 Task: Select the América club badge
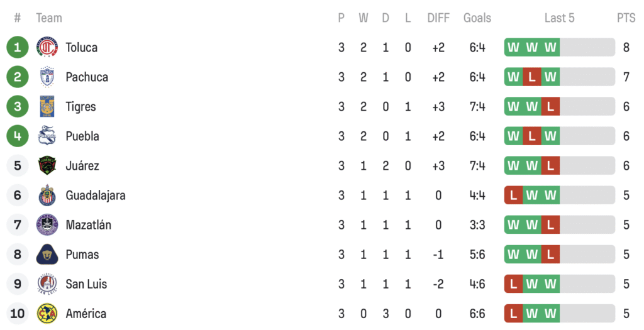[x=47, y=313]
